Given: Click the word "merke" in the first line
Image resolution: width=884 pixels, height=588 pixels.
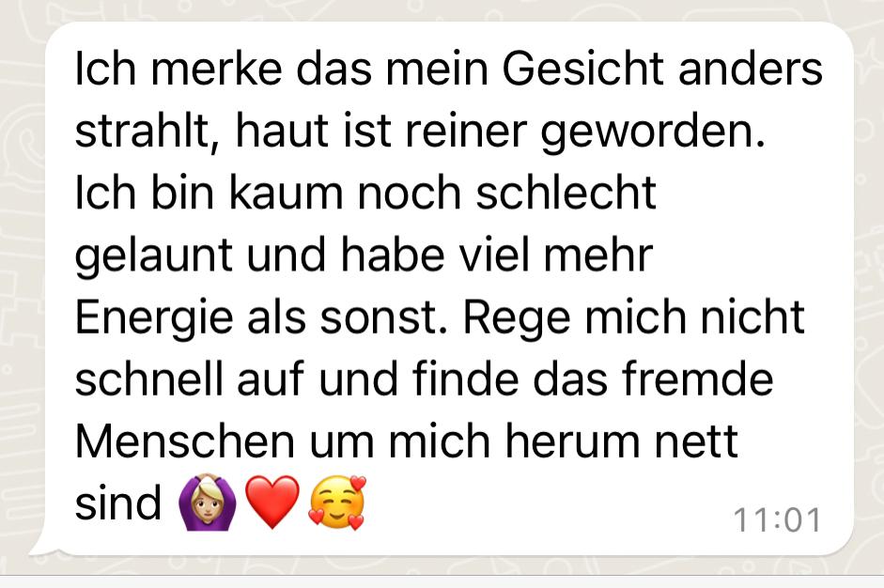Looking at the screenshot, I should point(216,70).
